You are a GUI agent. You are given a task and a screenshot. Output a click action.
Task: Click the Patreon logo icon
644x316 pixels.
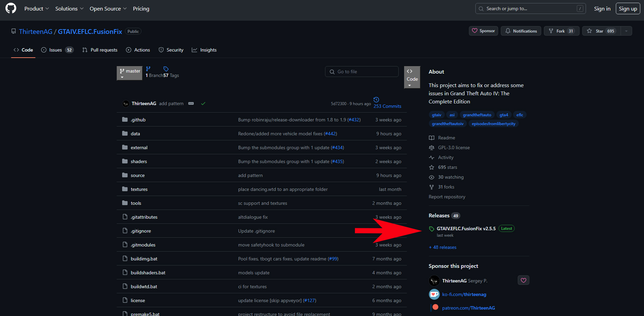click(x=435, y=307)
